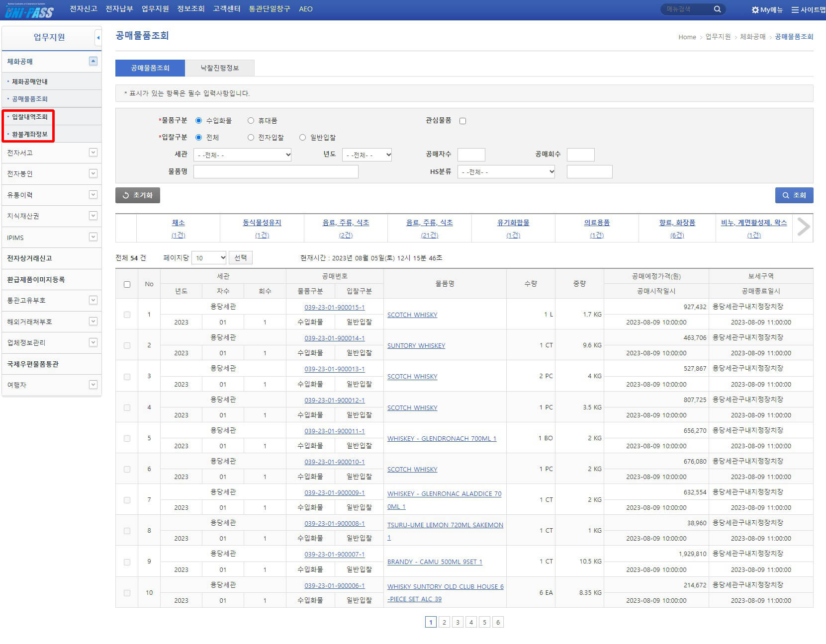Expand the 유통이력 menu
This screenshot has height=644, width=826.
point(93,195)
